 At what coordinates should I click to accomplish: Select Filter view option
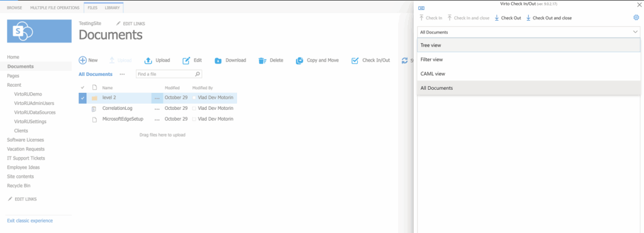(529, 60)
